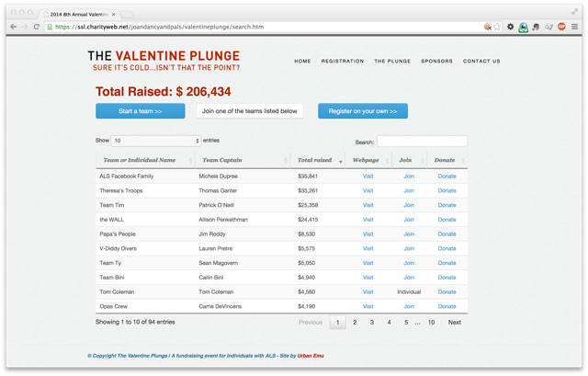This screenshot has height=376, width=588.
Task: Close the 2014 8th Annual Valentine tab
Action: click(114, 14)
